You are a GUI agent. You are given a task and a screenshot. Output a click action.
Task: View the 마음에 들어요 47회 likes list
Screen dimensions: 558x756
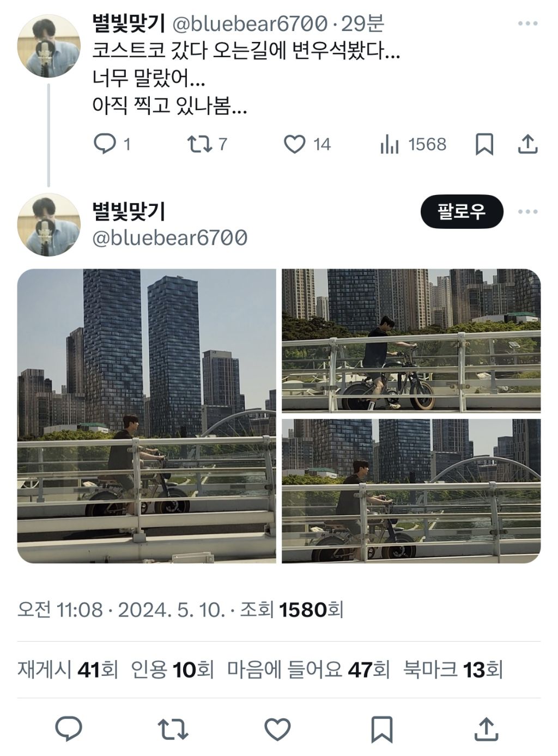pos(308,669)
